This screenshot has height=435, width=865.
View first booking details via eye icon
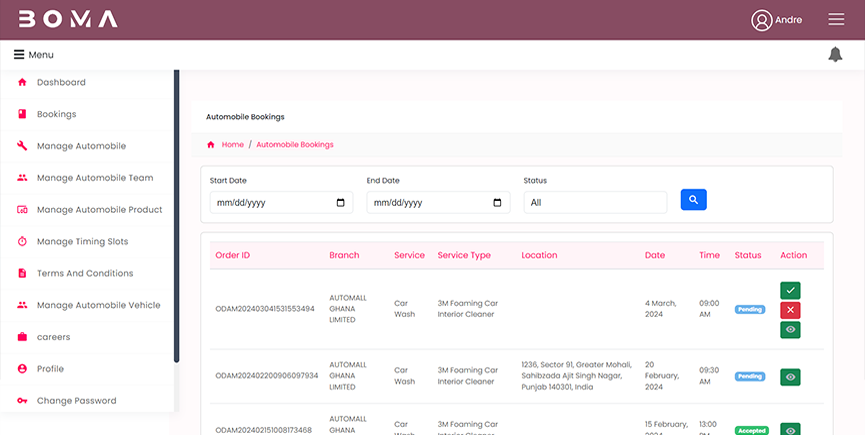(790, 329)
